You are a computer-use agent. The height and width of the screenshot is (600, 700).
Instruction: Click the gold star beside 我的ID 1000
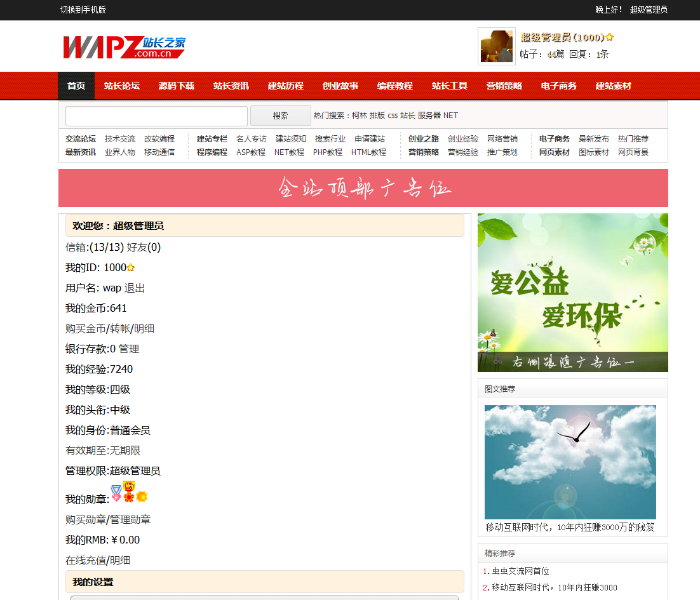[131, 268]
